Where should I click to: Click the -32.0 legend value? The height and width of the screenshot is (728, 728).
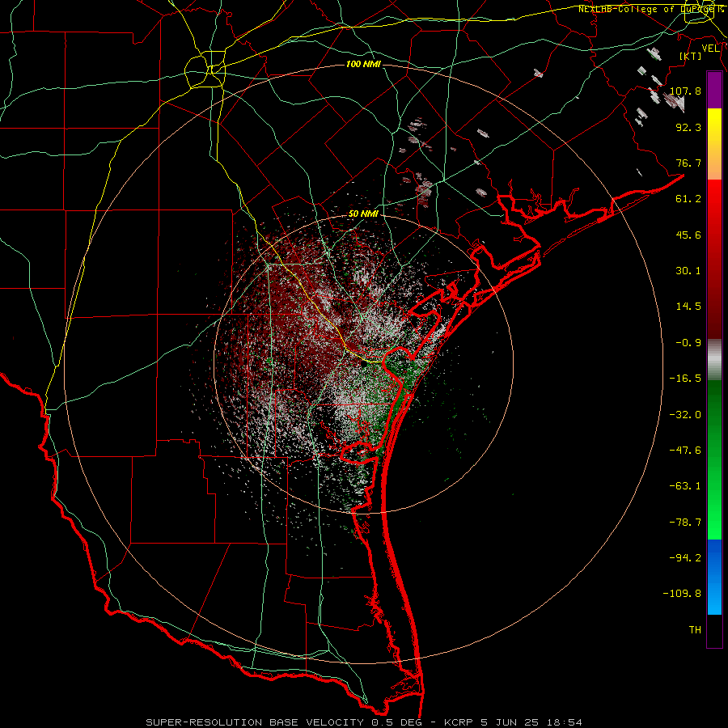[686, 415]
